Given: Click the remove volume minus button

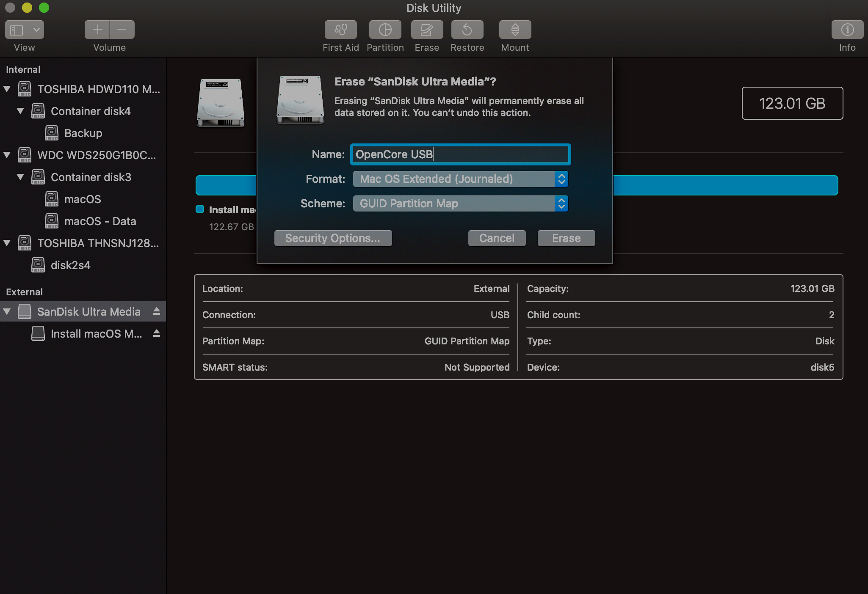Looking at the screenshot, I should 122,30.
